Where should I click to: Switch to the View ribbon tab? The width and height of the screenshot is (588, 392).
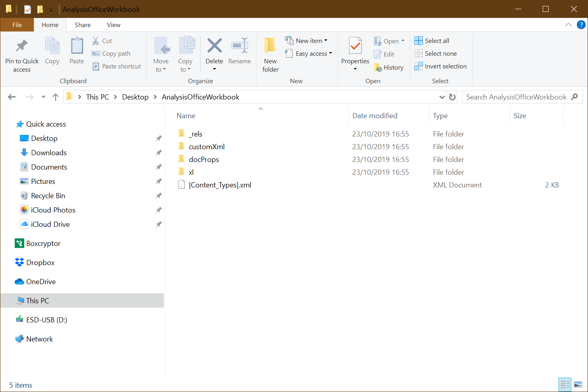[113, 25]
